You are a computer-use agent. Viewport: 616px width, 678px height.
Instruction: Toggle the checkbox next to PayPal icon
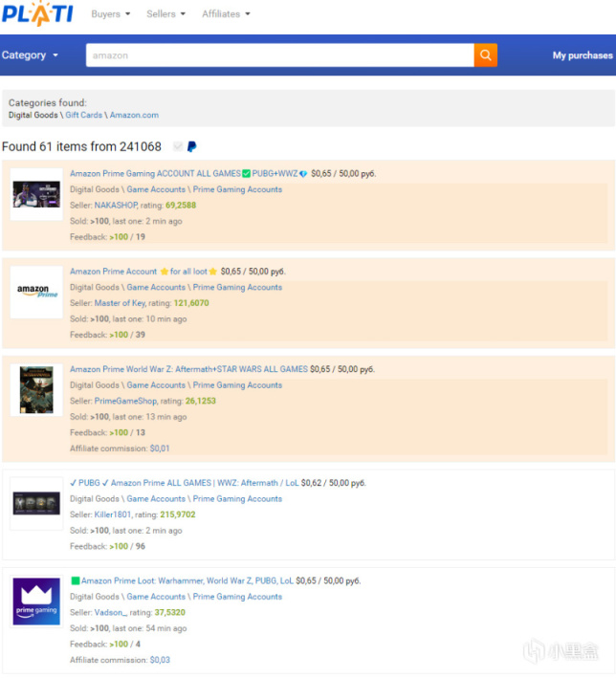(x=177, y=147)
